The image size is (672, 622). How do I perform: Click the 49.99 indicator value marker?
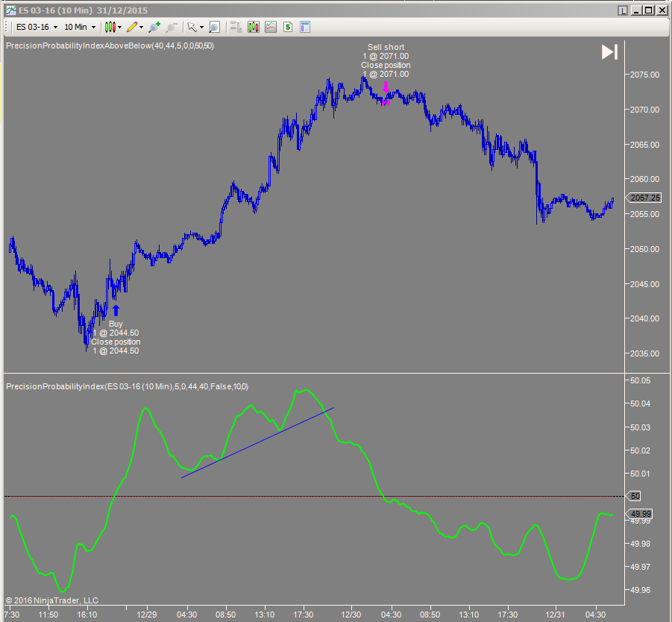[640, 513]
